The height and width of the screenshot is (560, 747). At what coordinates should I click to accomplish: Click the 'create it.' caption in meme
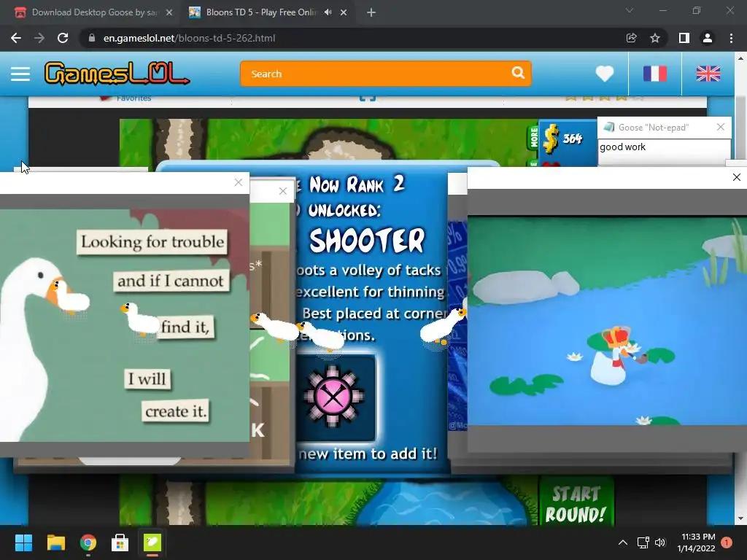tap(176, 411)
